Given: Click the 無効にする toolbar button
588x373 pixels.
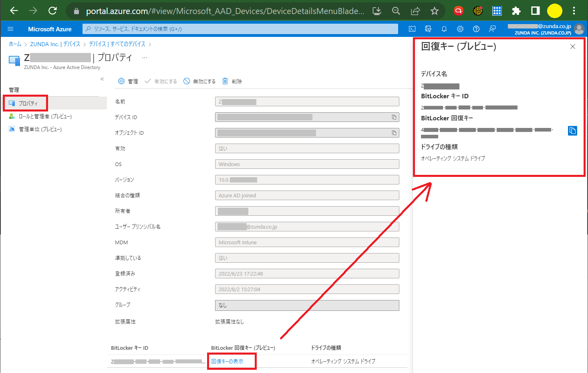Looking at the screenshot, I should pos(199,81).
